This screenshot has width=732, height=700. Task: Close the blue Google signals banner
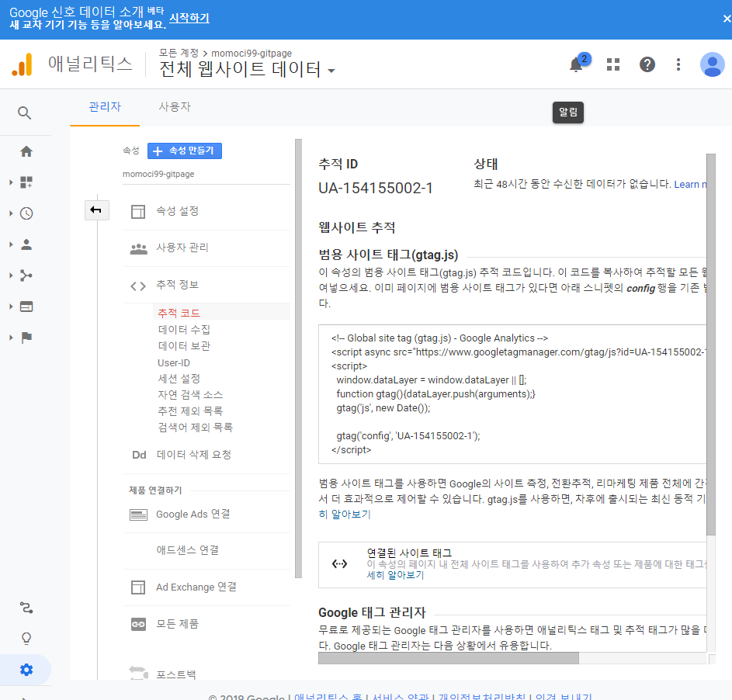point(727,19)
